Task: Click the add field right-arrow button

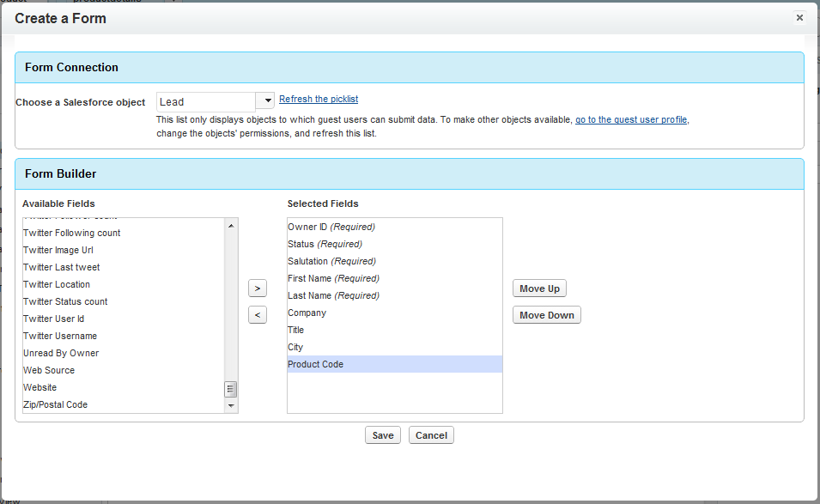Action: (258, 288)
